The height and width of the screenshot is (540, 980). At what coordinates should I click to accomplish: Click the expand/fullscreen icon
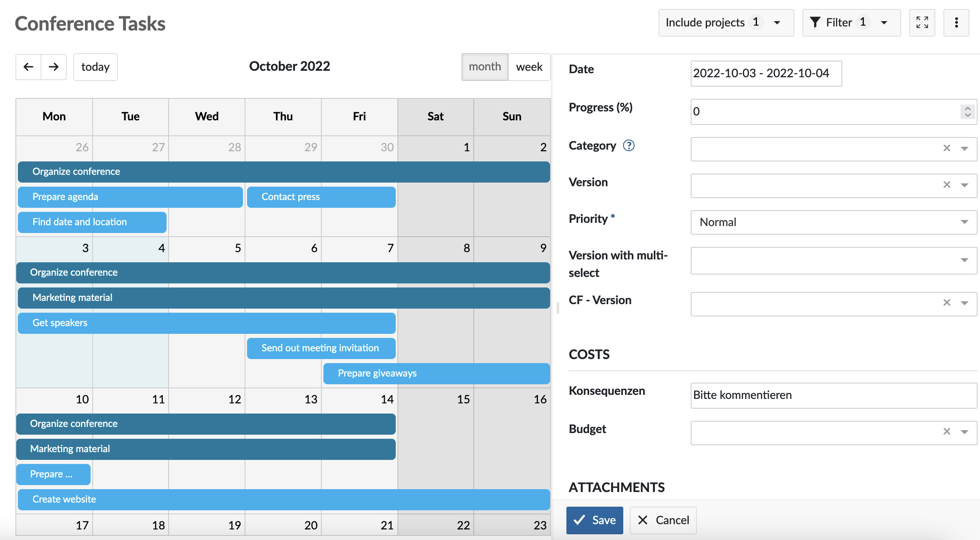point(923,23)
